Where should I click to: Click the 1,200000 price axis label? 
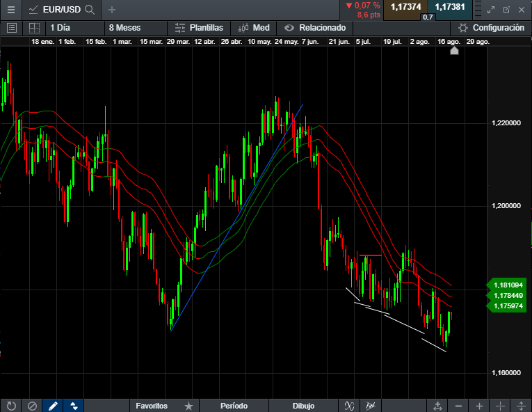[506, 206]
